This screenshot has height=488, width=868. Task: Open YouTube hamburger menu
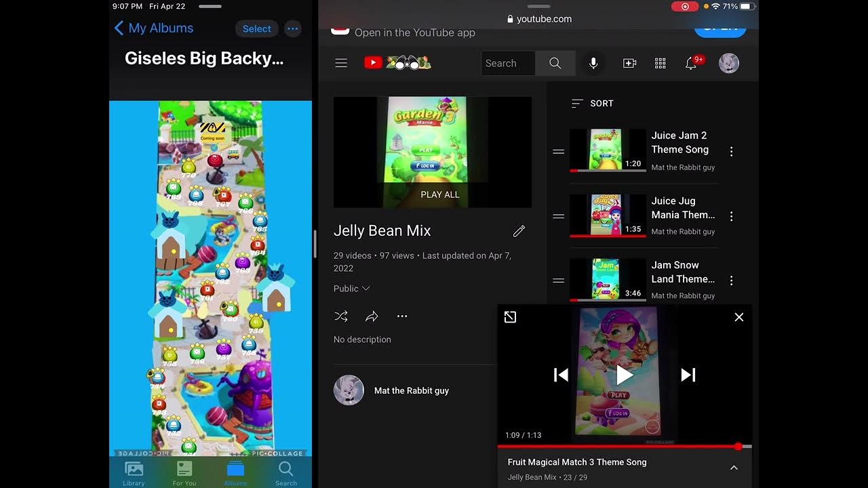coord(341,63)
